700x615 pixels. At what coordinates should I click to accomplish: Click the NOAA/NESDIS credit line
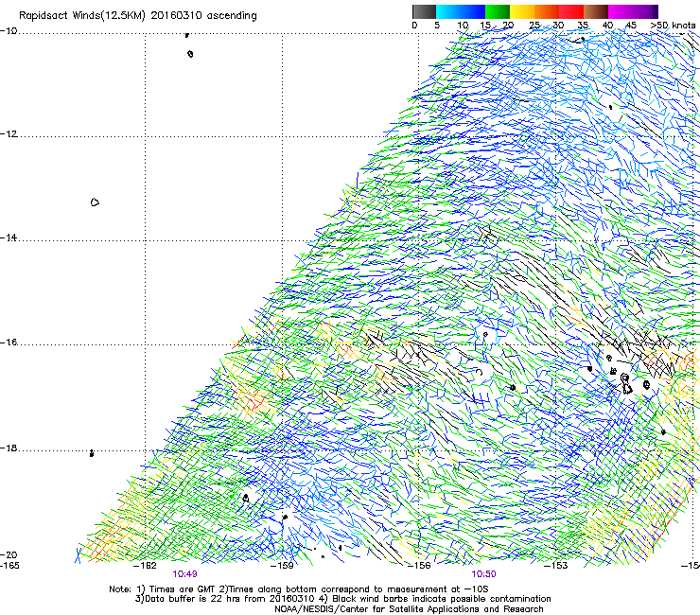pos(409,609)
